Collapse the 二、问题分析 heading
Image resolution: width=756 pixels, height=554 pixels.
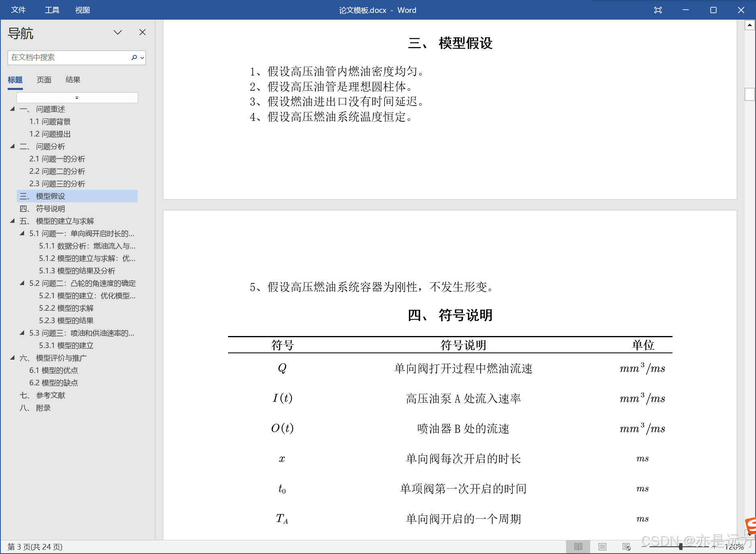pyautogui.click(x=12, y=146)
